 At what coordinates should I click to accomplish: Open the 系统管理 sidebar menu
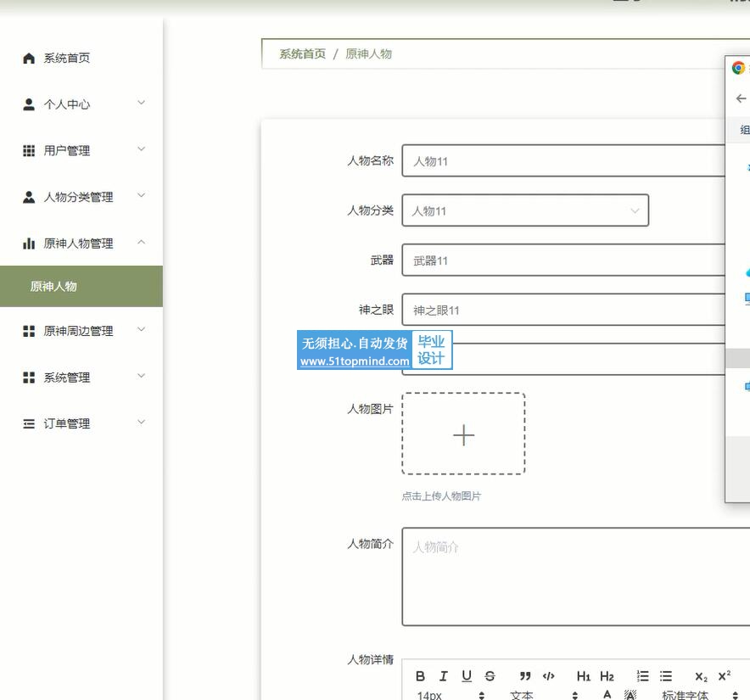(81, 378)
